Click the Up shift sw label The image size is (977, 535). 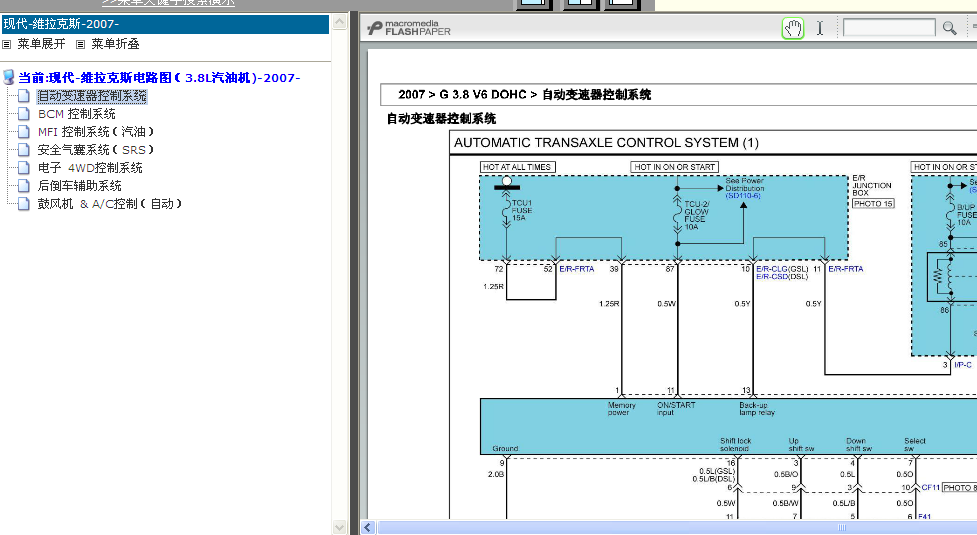tap(801, 445)
